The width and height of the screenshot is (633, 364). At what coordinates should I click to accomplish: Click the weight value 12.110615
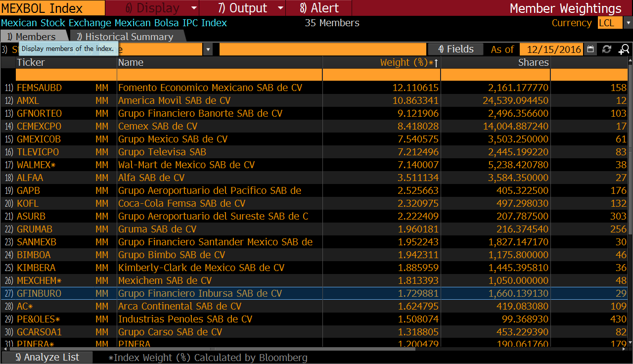[415, 88]
